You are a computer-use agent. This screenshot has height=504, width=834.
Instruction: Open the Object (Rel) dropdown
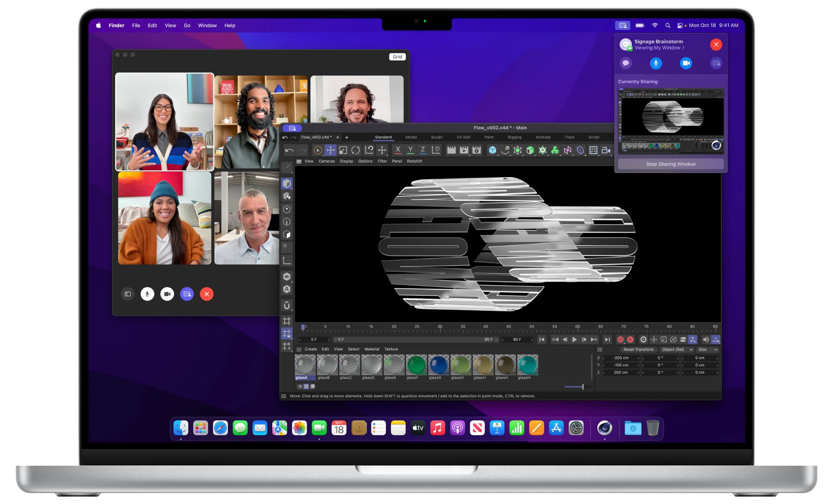pos(673,350)
